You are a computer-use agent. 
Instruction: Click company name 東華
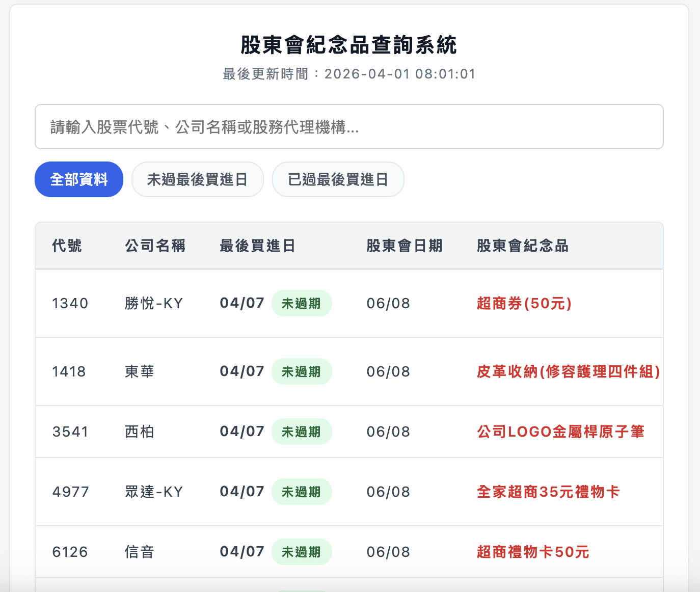click(x=140, y=372)
